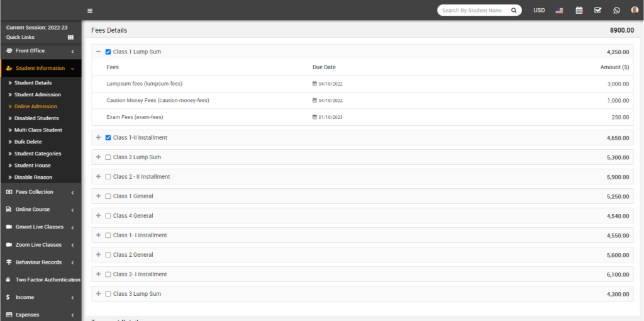Go to Student Admission link
This screenshot has height=321, width=644.
point(38,95)
